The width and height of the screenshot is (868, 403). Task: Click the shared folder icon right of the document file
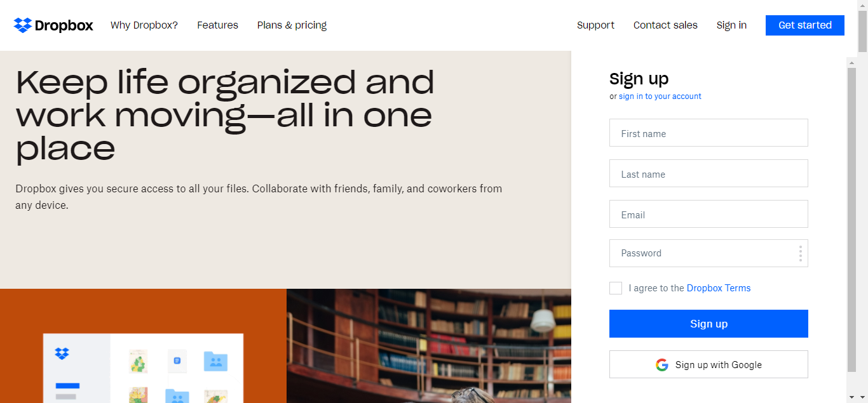215,361
